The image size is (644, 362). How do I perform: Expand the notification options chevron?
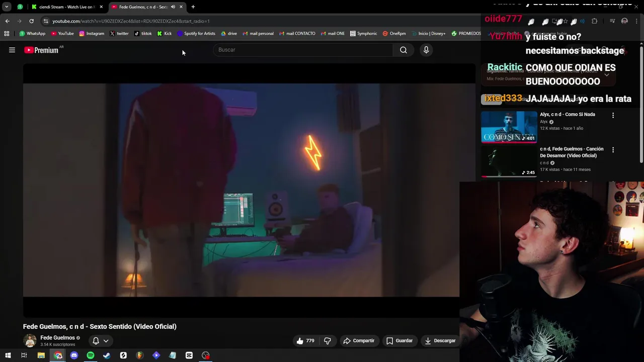point(106,340)
